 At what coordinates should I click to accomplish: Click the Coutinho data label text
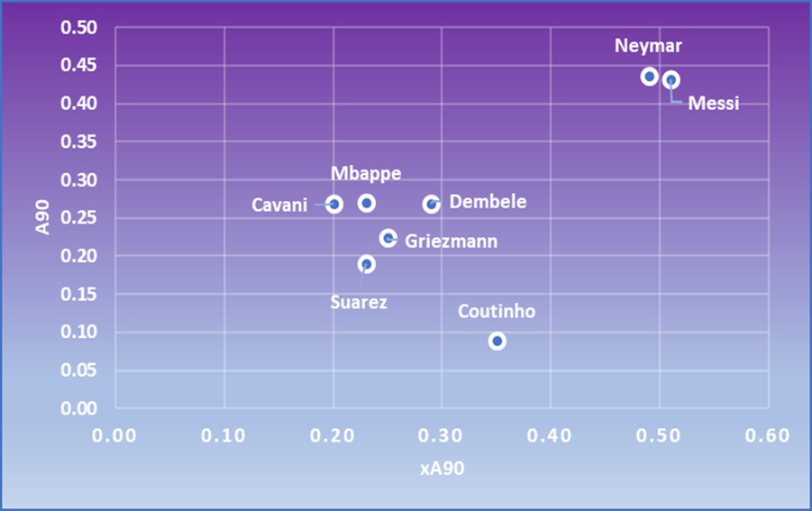click(x=497, y=312)
